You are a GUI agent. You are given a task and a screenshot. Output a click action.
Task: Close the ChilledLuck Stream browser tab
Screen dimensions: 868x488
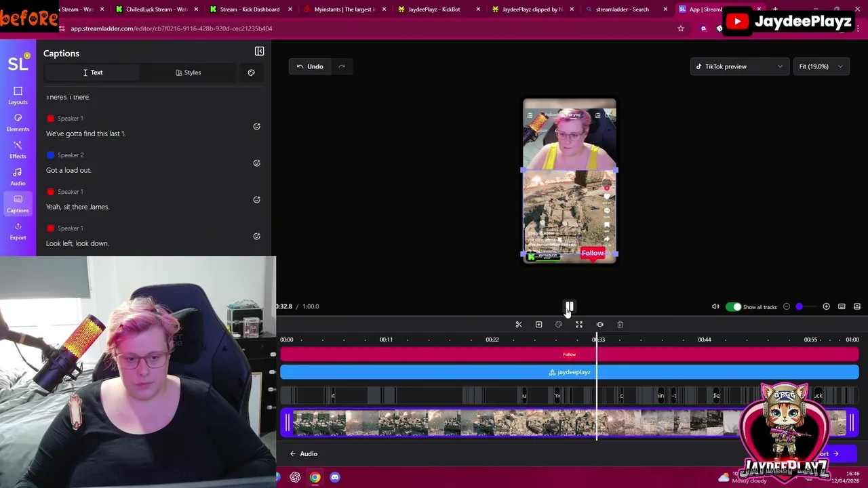(196, 9)
